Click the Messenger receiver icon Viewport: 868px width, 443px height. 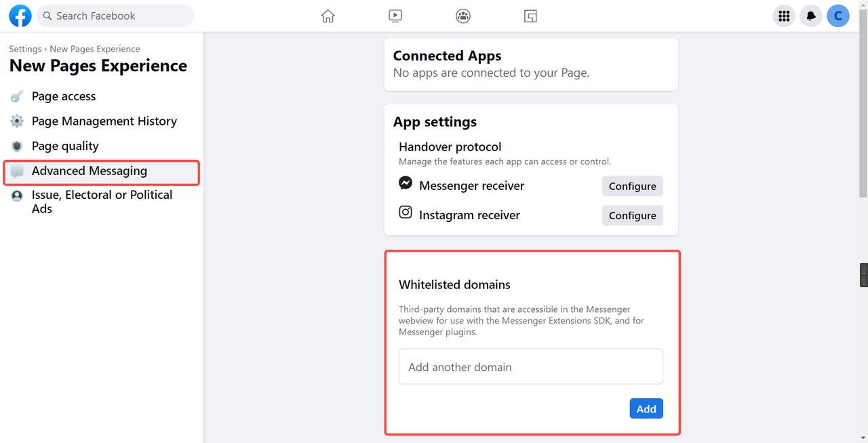point(405,182)
